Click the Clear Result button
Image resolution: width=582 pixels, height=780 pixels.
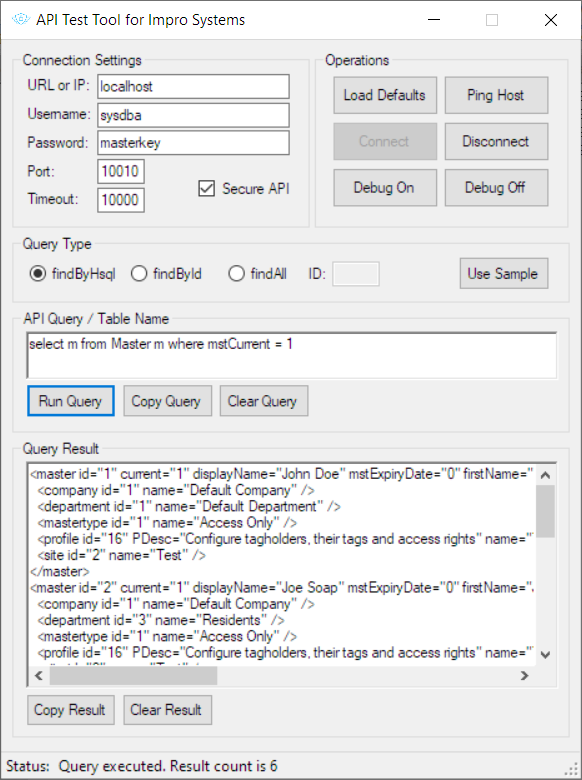coord(168,710)
